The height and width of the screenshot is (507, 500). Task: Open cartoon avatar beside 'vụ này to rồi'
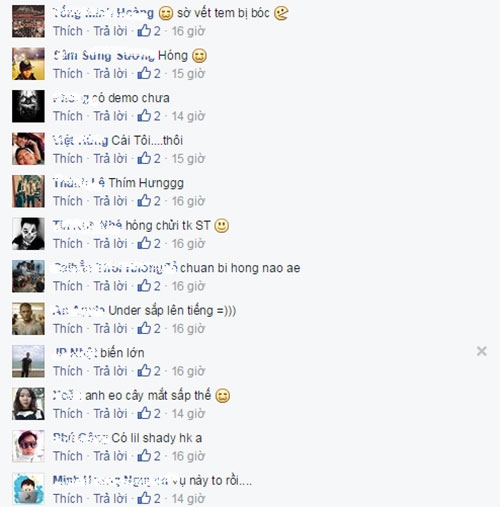pyautogui.click(x=28, y=489)
